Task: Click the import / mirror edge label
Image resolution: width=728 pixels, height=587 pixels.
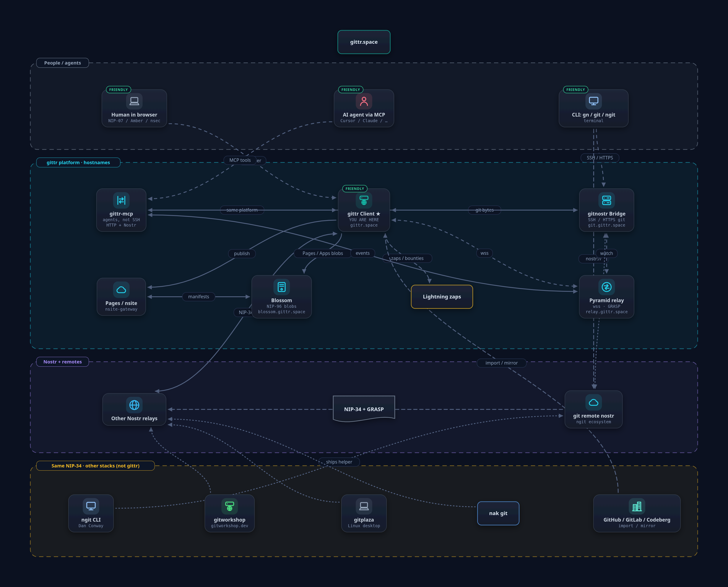Action: [501, 363]
